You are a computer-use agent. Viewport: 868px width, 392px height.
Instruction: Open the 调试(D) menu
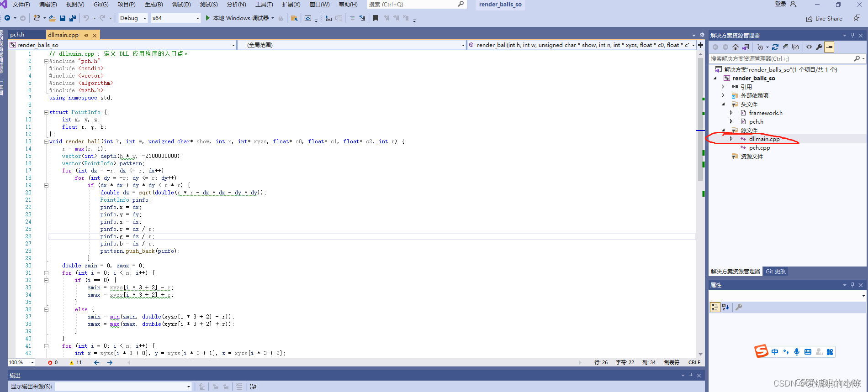click(181, 4)
